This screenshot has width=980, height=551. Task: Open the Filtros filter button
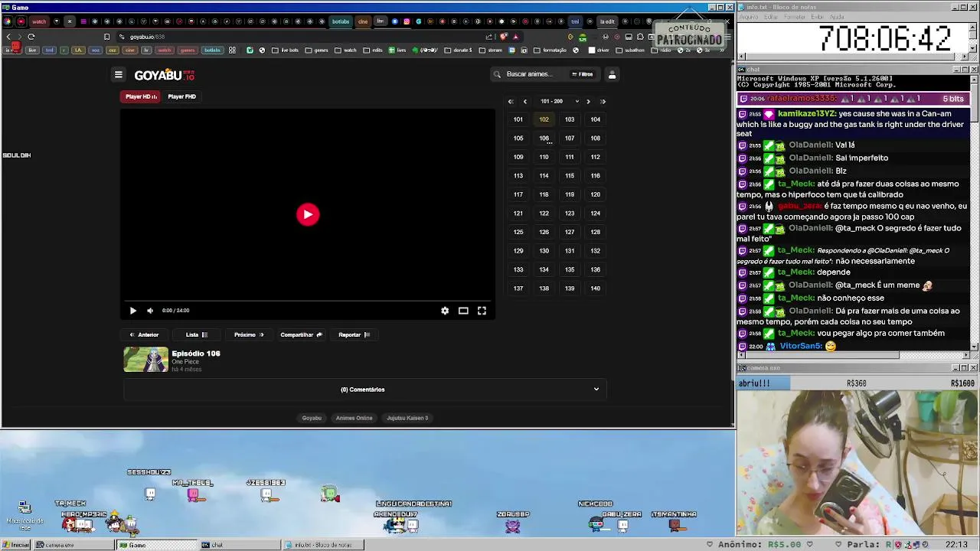[x=583, y=74]
